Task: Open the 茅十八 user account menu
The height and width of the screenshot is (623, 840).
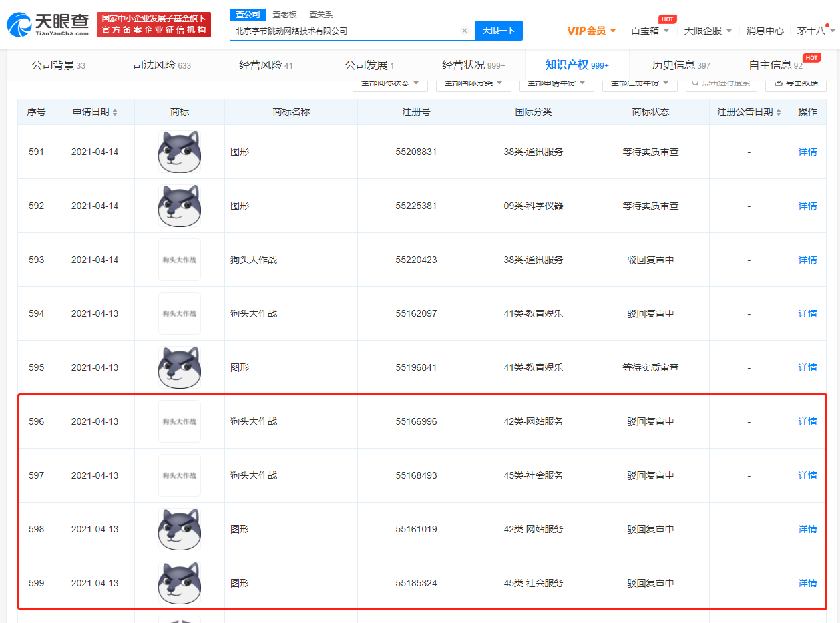Action: (816, 31)
